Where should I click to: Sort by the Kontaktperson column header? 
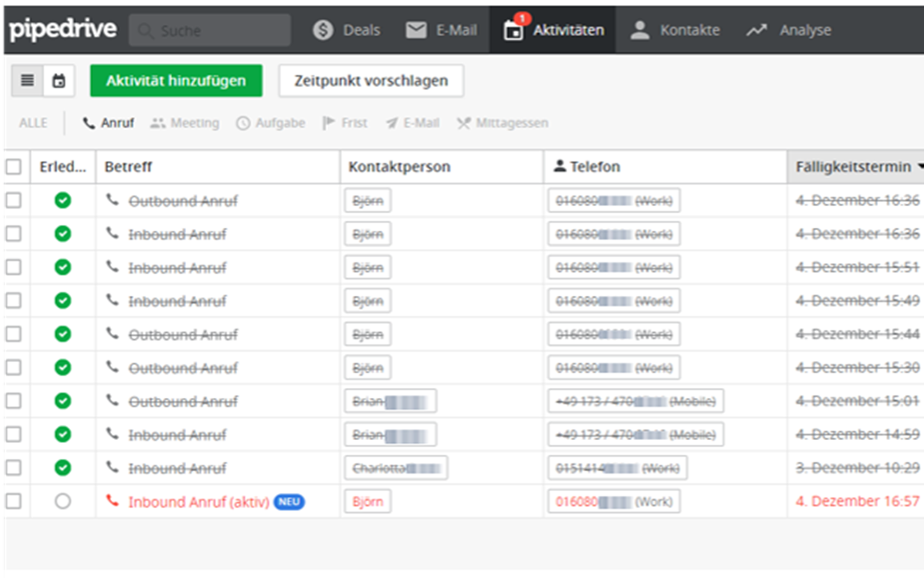(442, 167)
